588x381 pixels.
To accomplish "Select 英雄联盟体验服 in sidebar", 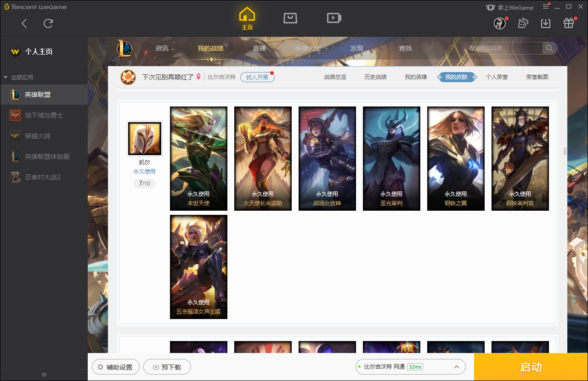I will point(44,157).
